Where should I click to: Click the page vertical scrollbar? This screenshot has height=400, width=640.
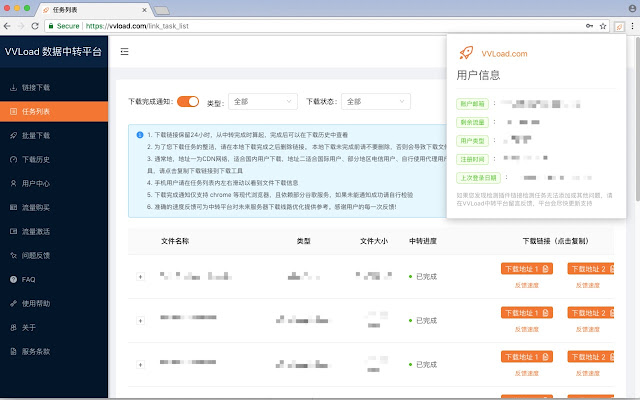pyautogui.click(x=637, y=118)
